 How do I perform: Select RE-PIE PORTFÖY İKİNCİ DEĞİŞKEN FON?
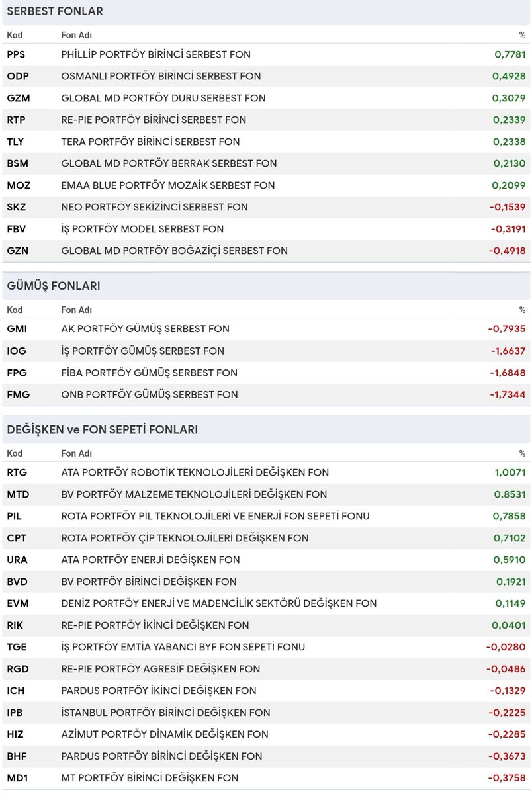155,625
